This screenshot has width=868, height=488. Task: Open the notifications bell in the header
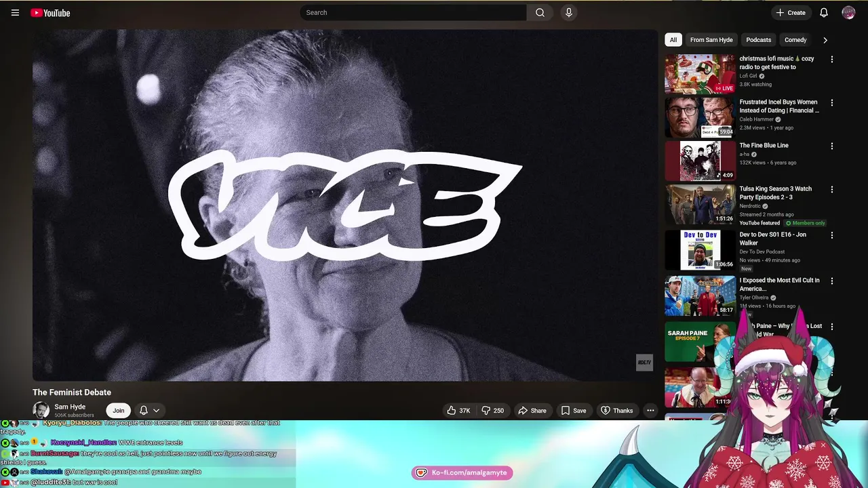pos(824,12)
